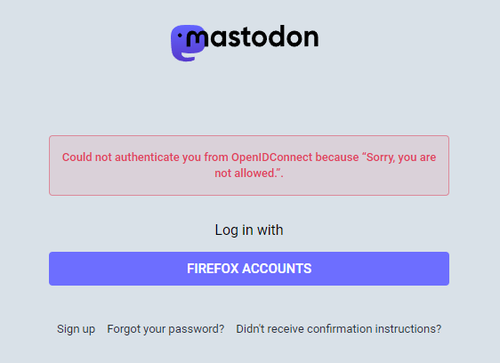
Task: Click the word OpenIDConnect in the error
Action: [272, 157]
